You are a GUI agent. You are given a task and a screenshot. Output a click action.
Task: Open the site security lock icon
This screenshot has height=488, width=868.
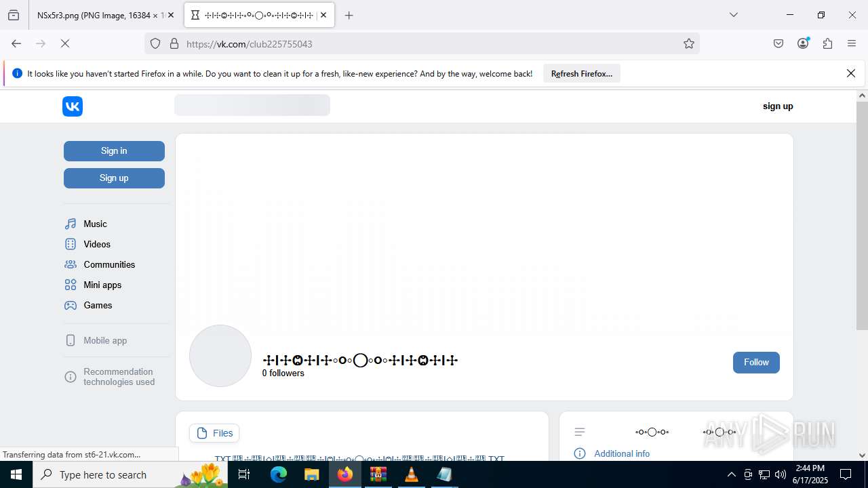(x=174, y=43)
